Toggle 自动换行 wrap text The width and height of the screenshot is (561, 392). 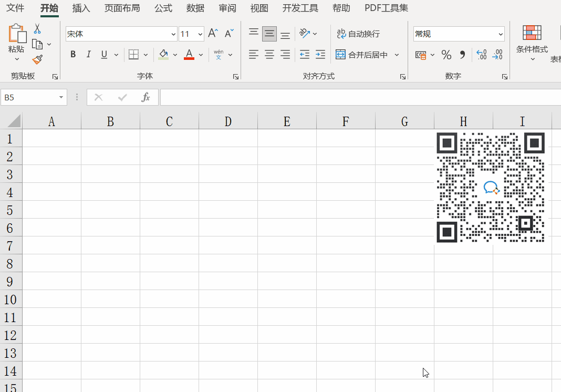(358, 34)
